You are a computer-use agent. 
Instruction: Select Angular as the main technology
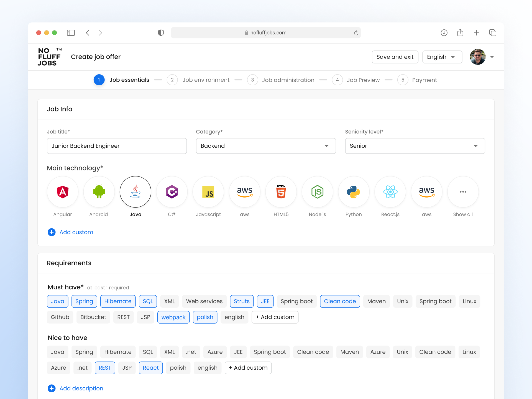[x=63, y=192]
